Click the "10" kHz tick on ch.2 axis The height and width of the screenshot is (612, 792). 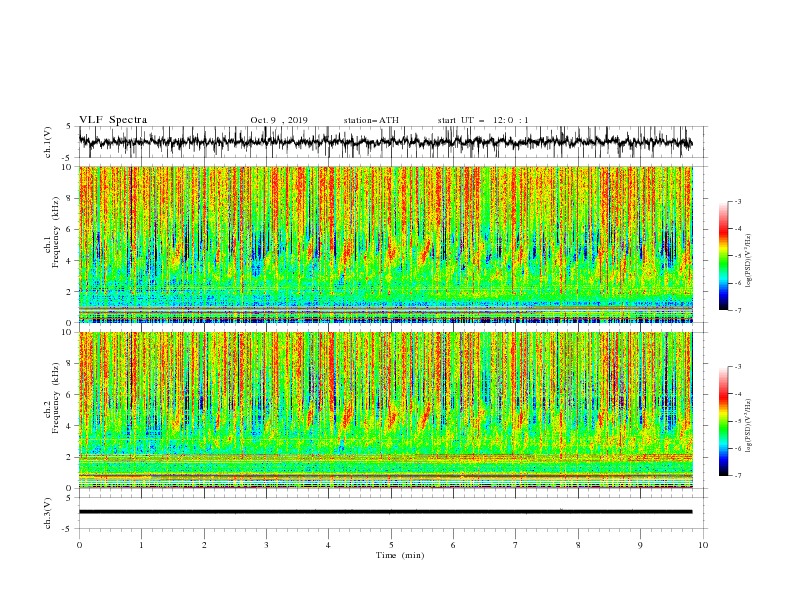coord(68,332)
